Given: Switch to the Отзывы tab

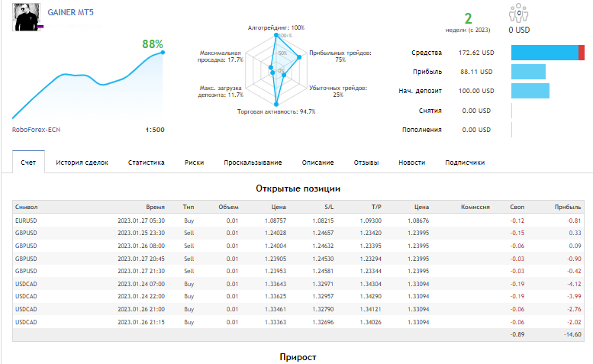Looking at the screenshot, I should pyautogui.click(x=366, y=163).
